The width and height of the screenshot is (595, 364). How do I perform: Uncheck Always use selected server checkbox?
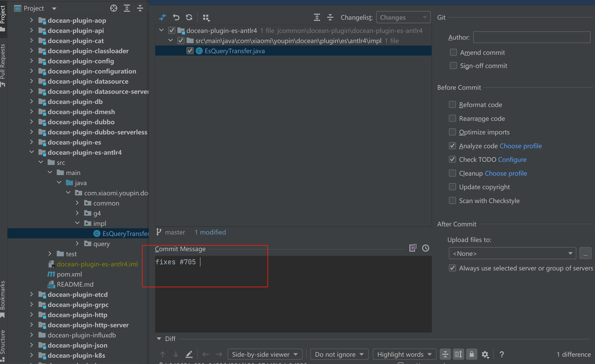coord(452,268)
